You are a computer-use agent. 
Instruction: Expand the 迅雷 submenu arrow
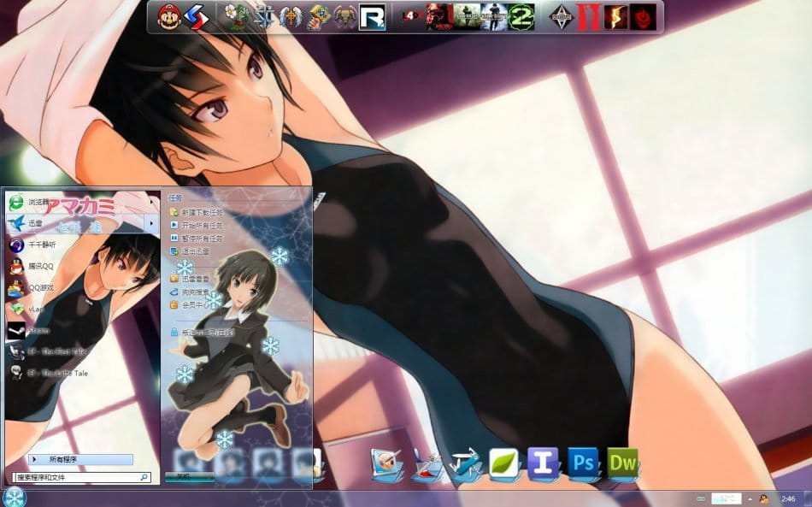[x=152, y=223]
